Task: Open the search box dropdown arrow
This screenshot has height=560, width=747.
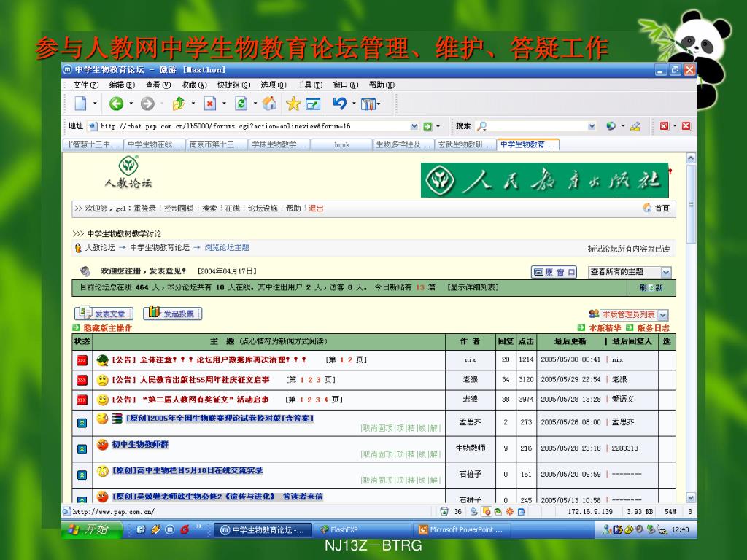Action: pyautogui.click(x=592, y=126)
